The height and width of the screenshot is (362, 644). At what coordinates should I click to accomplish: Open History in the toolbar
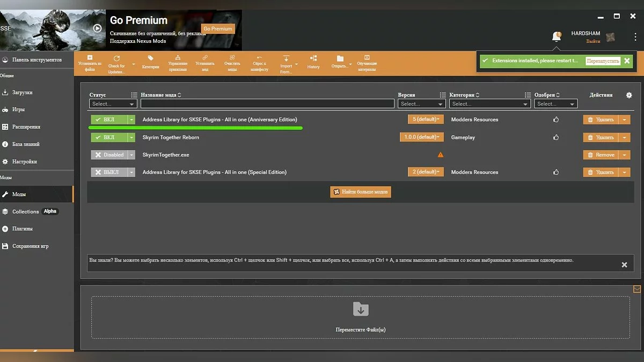point(313,58)
